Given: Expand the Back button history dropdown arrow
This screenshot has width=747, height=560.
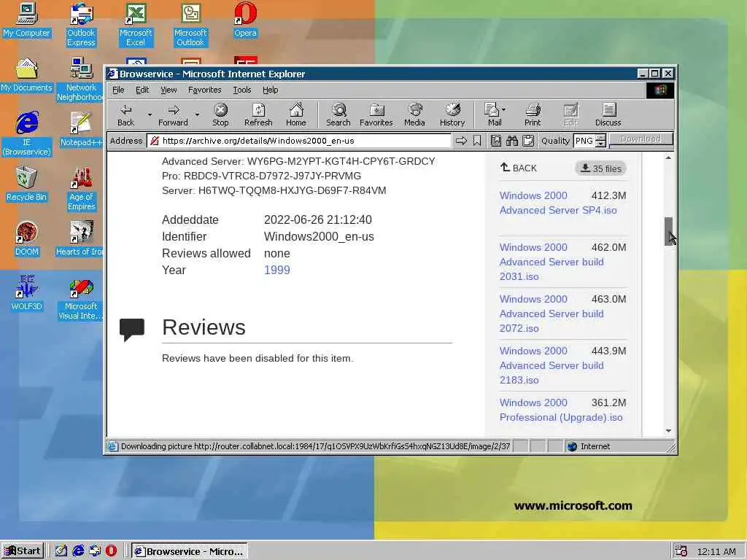Looking at the screenshot, I should 150,114.
